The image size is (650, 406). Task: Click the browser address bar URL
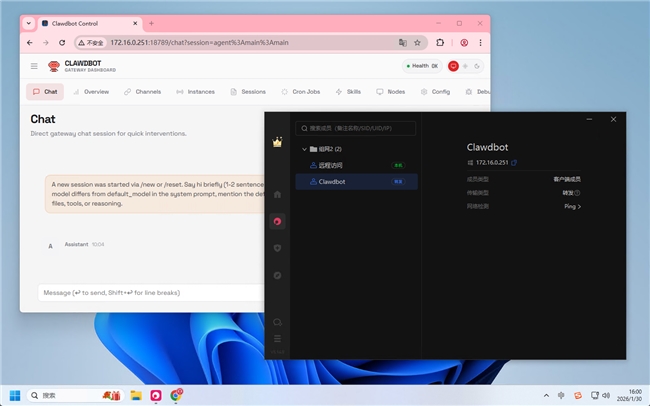click(199, 42)
